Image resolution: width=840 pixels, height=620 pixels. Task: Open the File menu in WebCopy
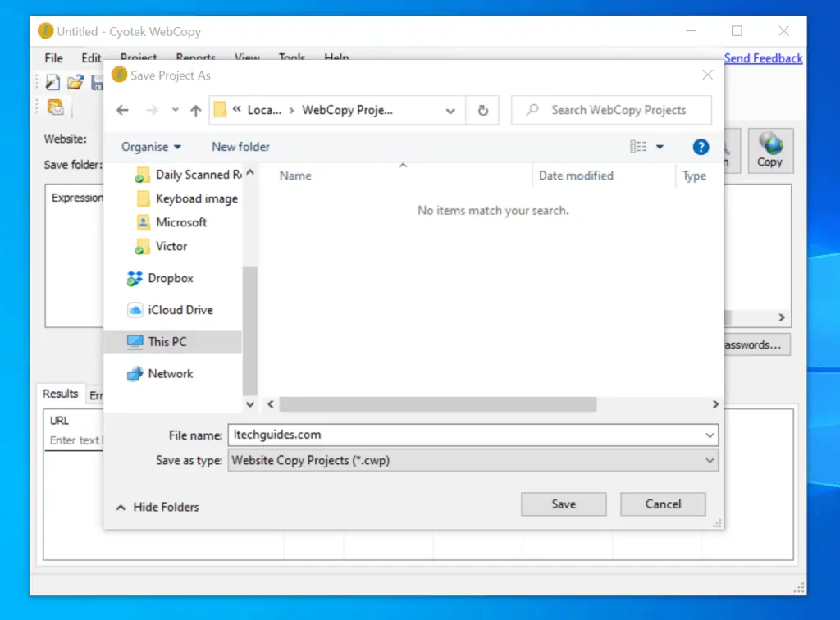pyautogui.click(x=53, y=58)
